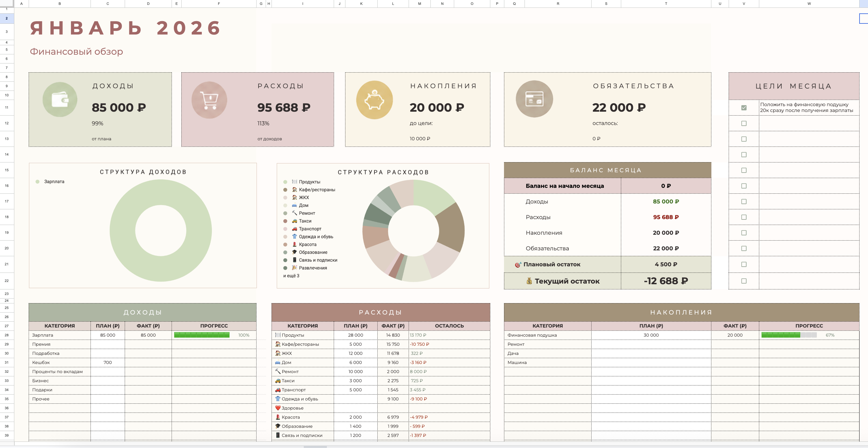868x448 pixels.
Task: Enable the goals checkbox in sheet row 15
Action: click(x=744, y=171)
